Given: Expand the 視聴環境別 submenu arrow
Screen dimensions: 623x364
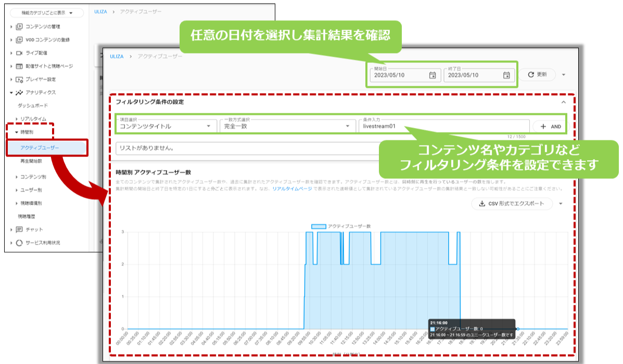Looking at the screenshot, I should click(16, 203).
